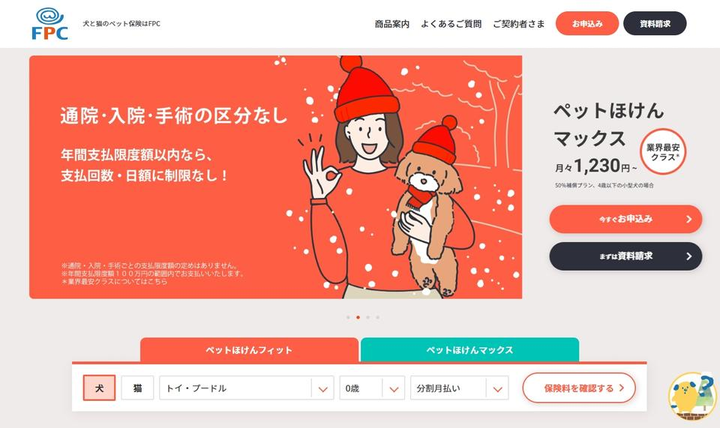Viewport: 720px width, 428px height.
Task: Click 保険料を確認する button
Action: pyautogui.click(x=579, y=388)
